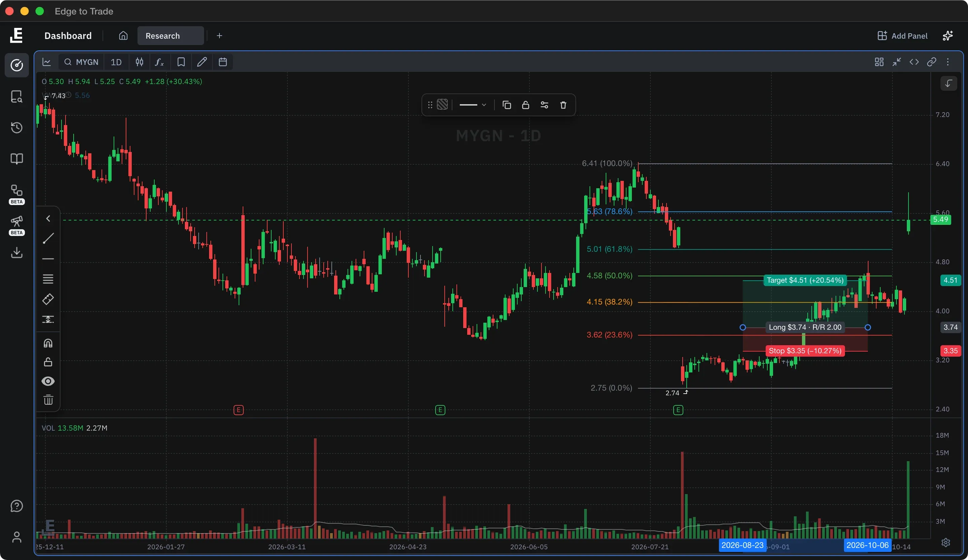The image size is (968, 560).
Task: Open candlestick style settings
Action: 139,62
